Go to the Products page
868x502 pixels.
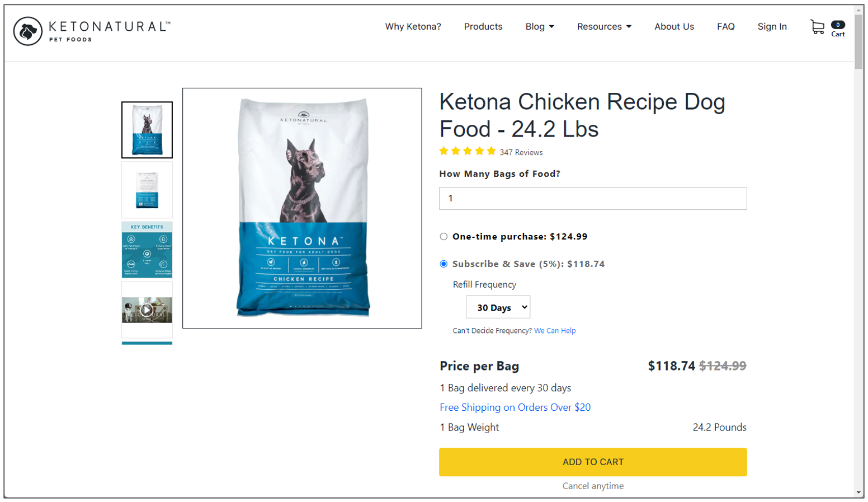pos(483,27)
